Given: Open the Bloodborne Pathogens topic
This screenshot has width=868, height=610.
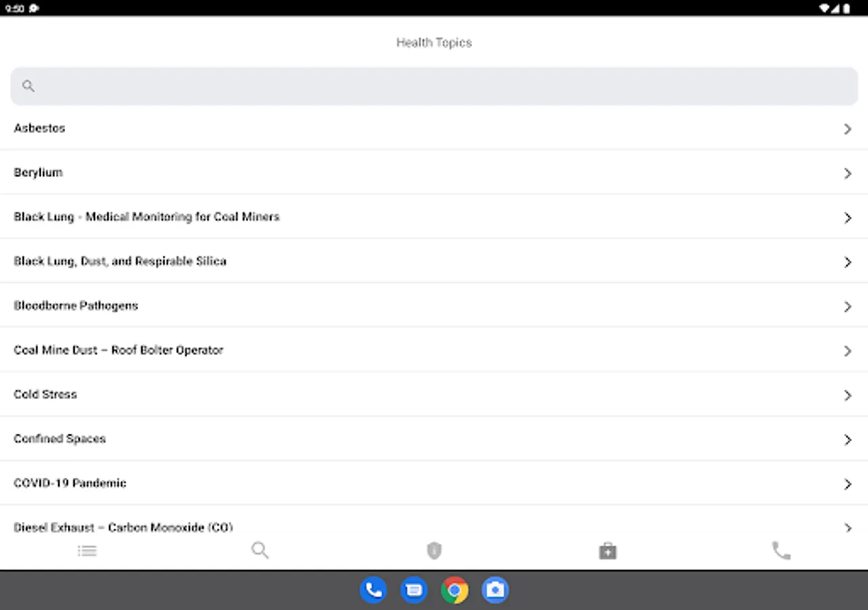Looking at the screenshot, I should (x=434, y=306).
